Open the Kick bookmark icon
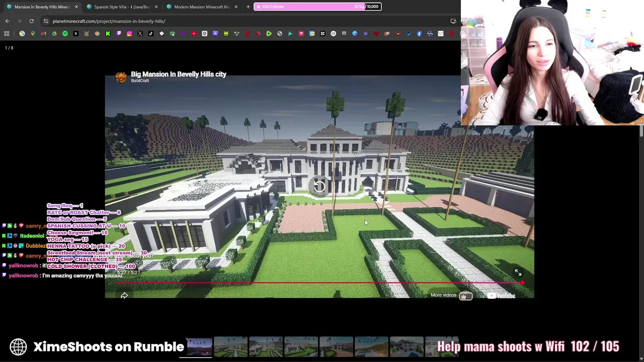The width and height of the screenshot is (644, 362). pos(108,34)
